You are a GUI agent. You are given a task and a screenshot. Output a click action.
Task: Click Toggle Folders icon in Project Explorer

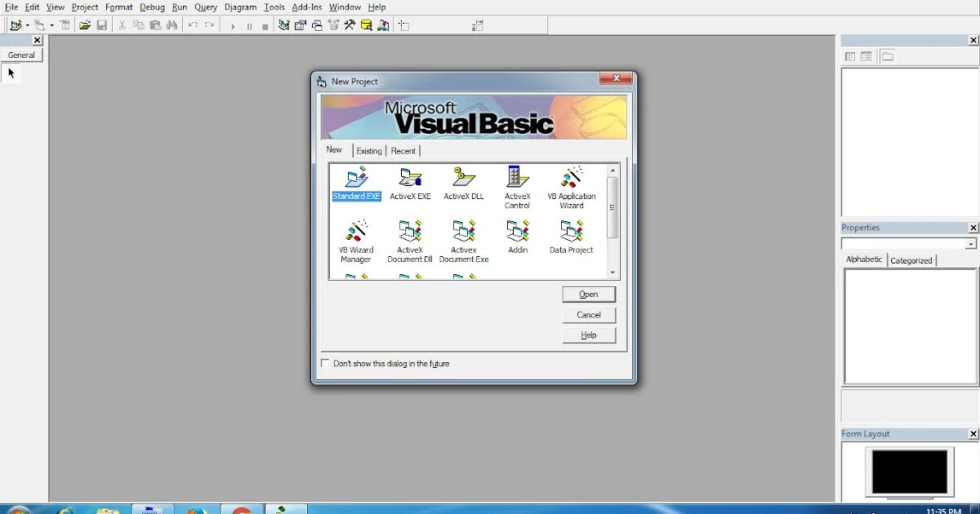888,56
